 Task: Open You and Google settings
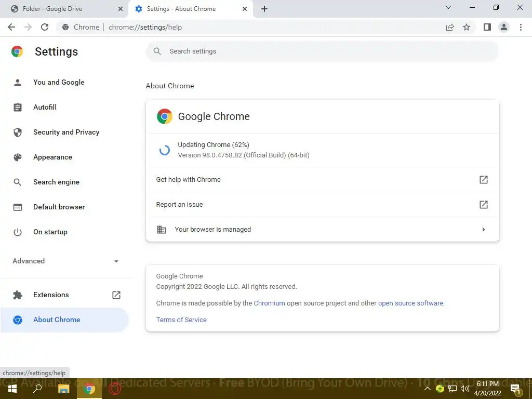tap(59, 82)
